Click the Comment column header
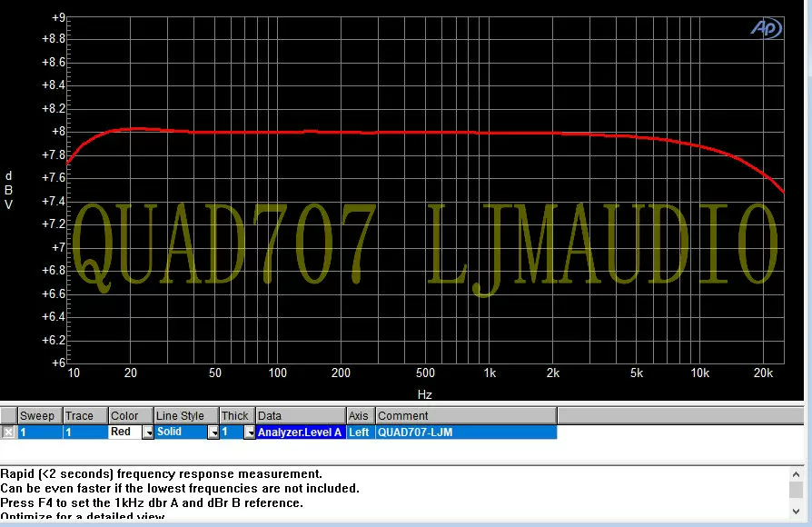The image size is (812, 527). pos(466,415)
